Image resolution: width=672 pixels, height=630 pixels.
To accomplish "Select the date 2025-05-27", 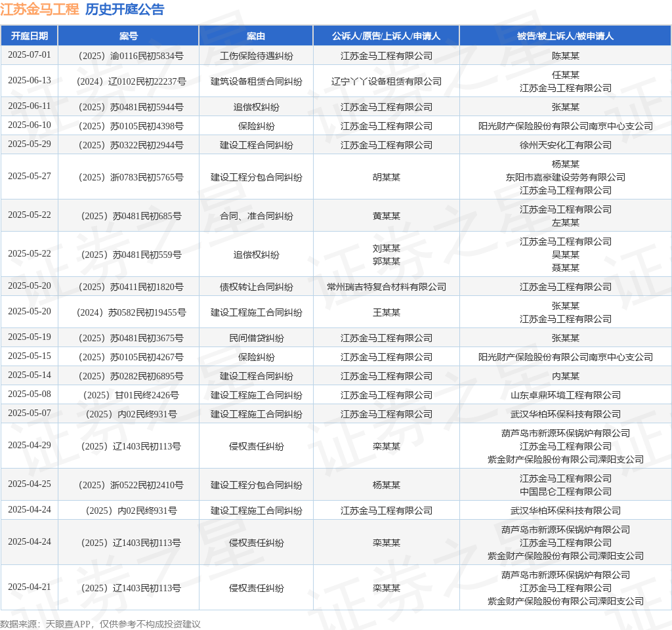I will [29, 176].
